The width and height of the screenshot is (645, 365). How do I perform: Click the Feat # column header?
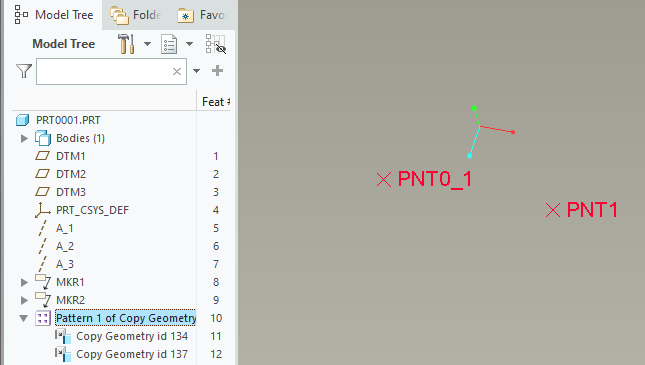pos(215,102)
